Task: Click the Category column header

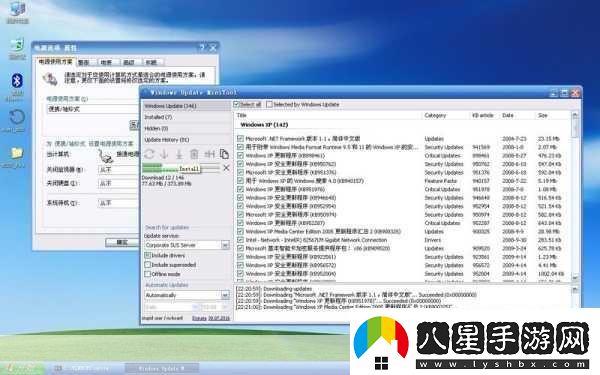Action: pos(435,115)
